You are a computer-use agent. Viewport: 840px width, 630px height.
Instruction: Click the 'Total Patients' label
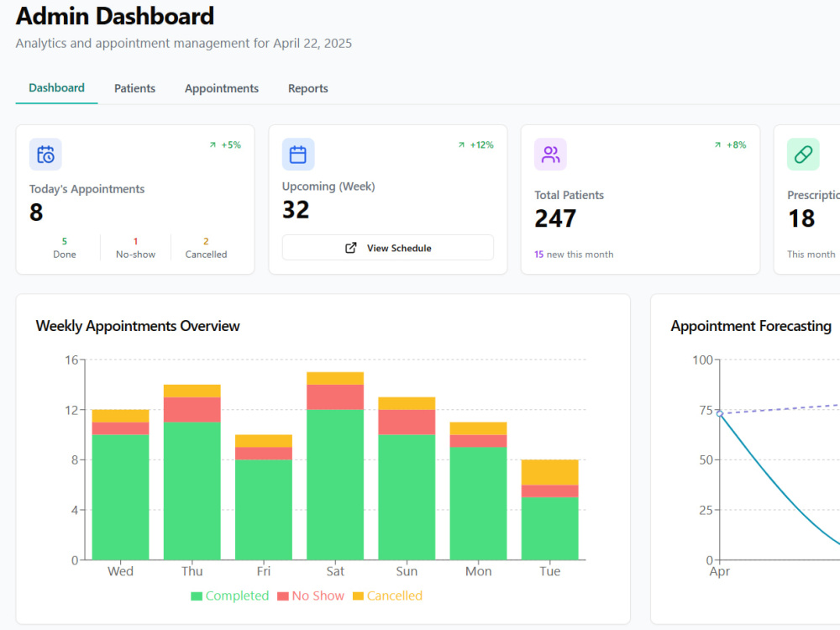569,195
